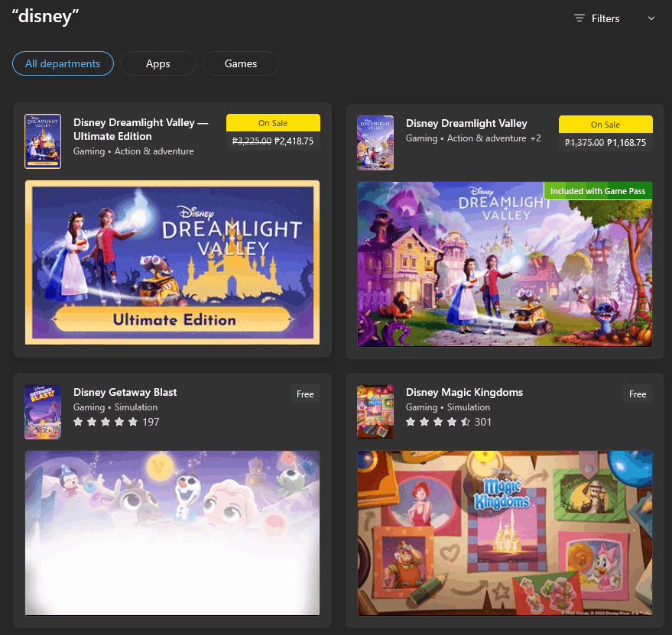Click the Free button on Disney Getaway Blast
The height and width of the screenshot is (635, 672).
[305, 394]
